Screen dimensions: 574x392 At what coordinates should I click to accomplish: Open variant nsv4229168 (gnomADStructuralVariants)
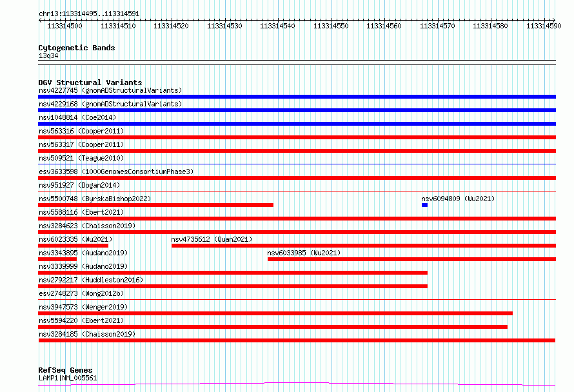pyautogui.click(x=110, y=104)
